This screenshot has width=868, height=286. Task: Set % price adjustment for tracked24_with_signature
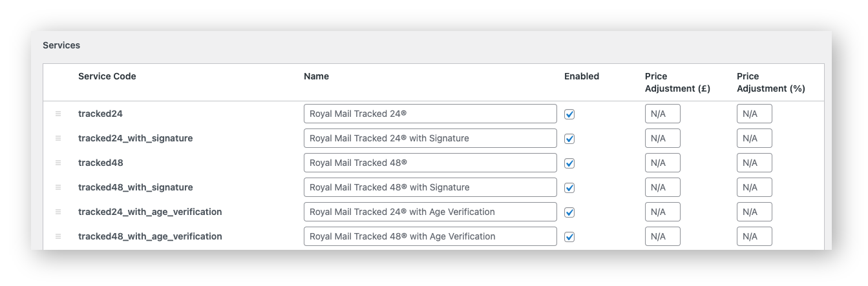[754, 138]
